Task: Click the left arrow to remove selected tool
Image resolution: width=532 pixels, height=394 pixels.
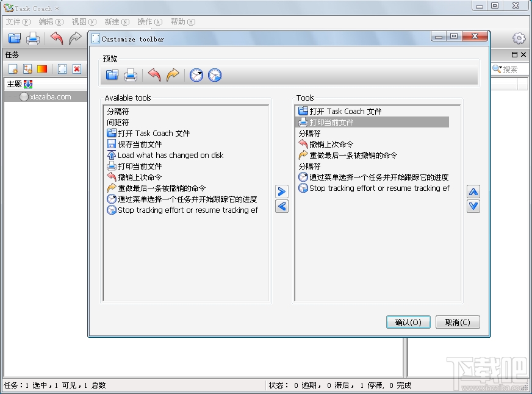Action: click(x=281, y=206)
